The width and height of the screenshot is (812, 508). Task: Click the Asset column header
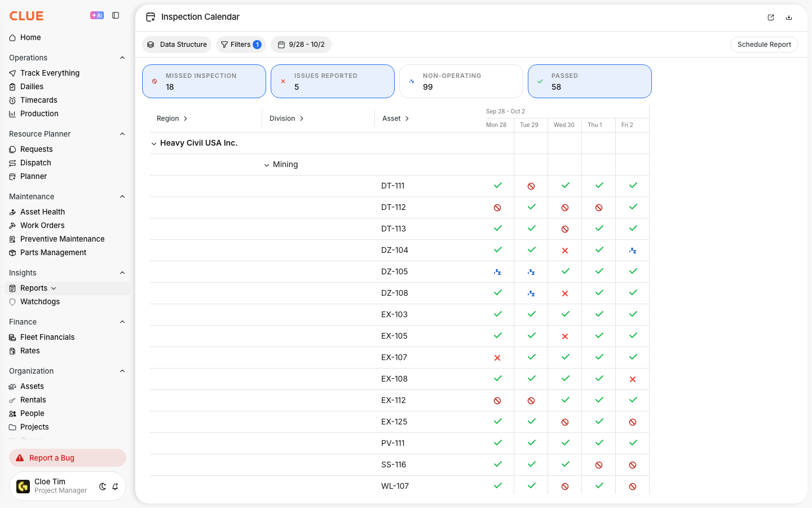click(396, 119)
